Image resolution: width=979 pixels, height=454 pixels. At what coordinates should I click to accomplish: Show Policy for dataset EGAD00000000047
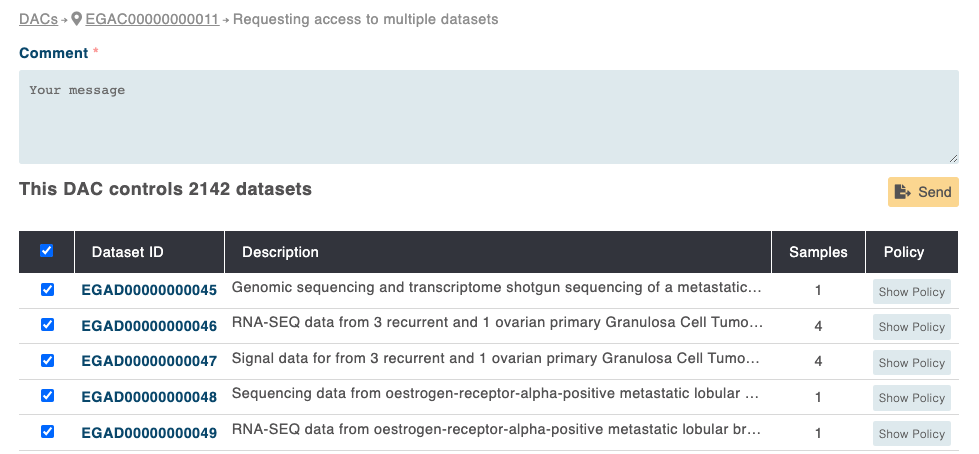(x=911, y=363)
